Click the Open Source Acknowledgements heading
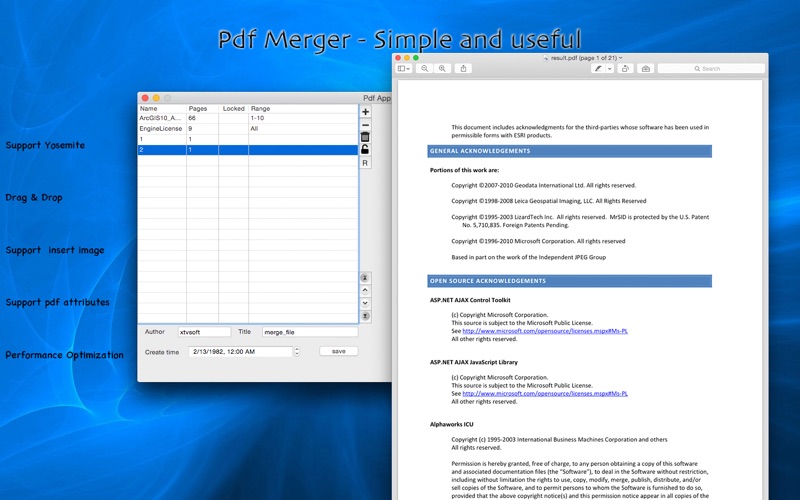Image resolution: width=800 pixels, height=500 pixels. [x=569, y=281]
